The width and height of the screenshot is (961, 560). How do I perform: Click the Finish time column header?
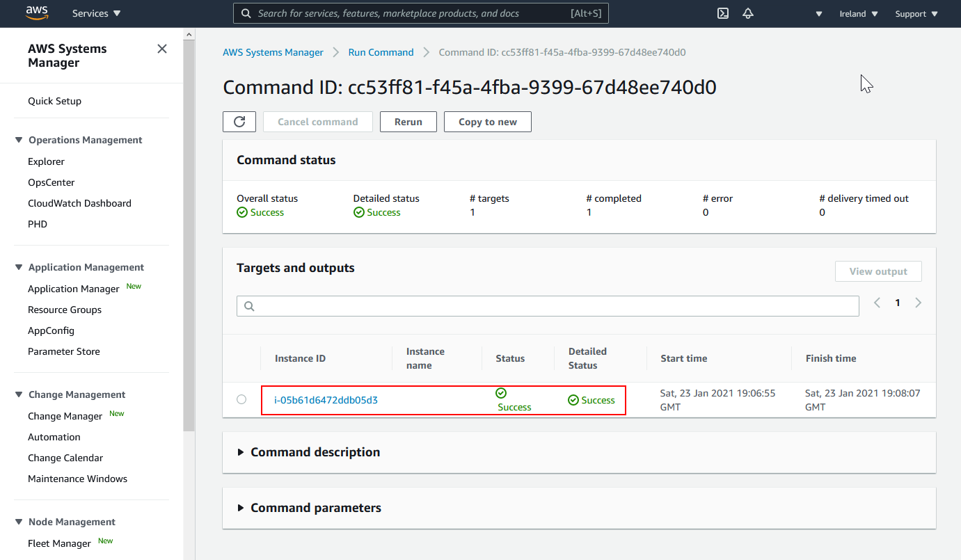831,358
